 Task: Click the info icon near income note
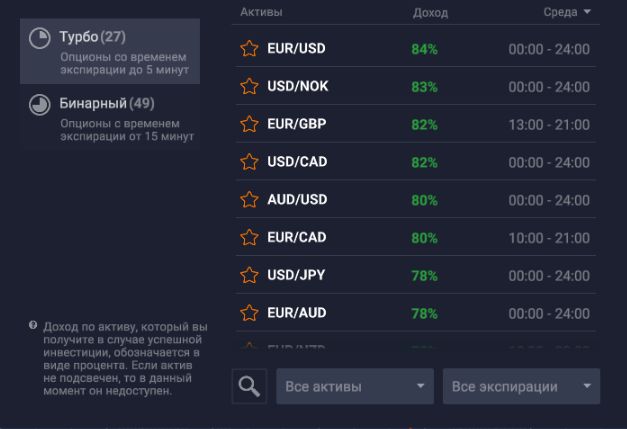click(x=33, y=326)
